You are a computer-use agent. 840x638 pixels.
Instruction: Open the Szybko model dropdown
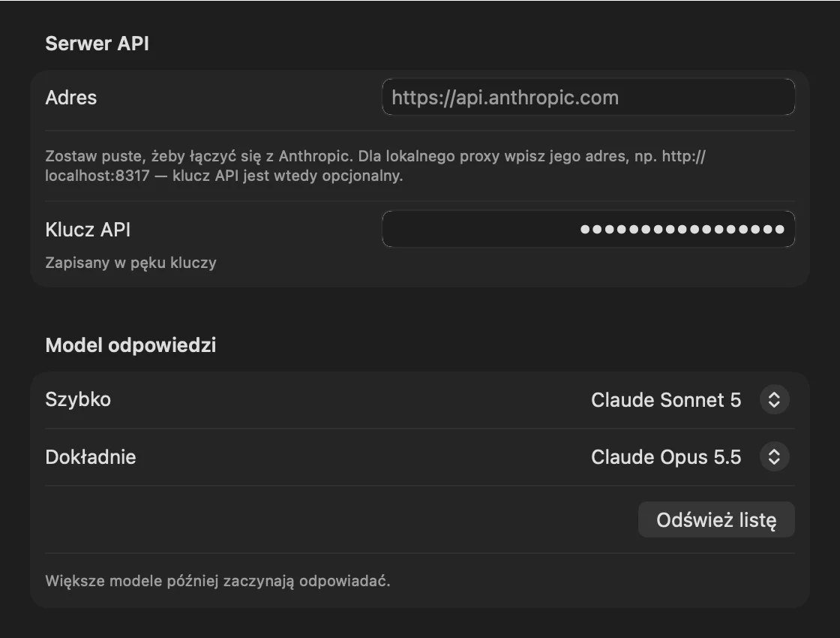pos(689,400)
